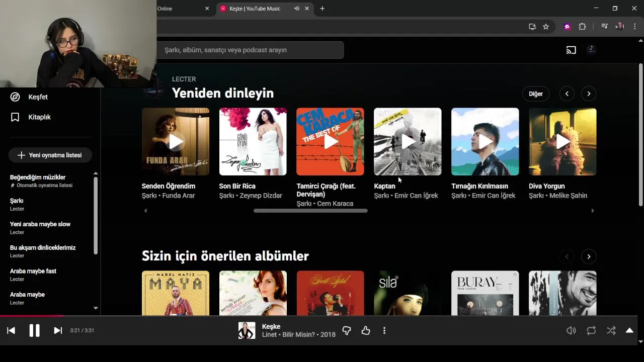Image resolution: width=644 pixels, height=362 pixels.
Task: Open the Buray album cover
Action: 485,293
